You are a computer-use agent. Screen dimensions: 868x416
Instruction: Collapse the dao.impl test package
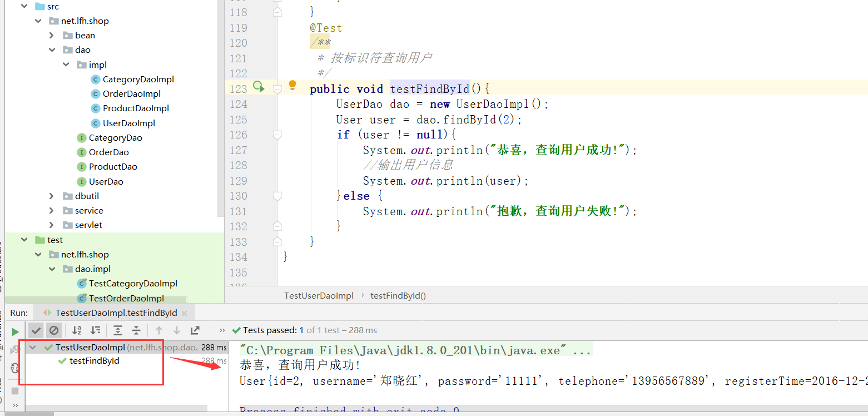tap(52, 269)
